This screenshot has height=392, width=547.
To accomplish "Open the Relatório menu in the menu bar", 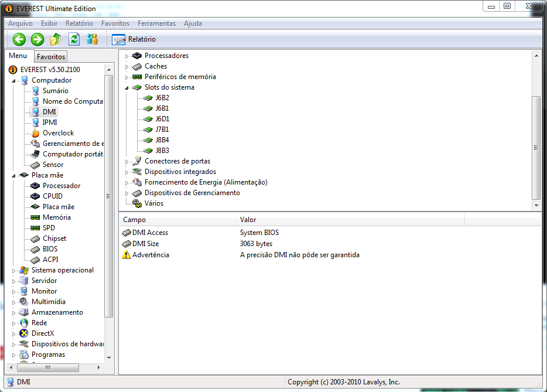I will tap(79, 23).
